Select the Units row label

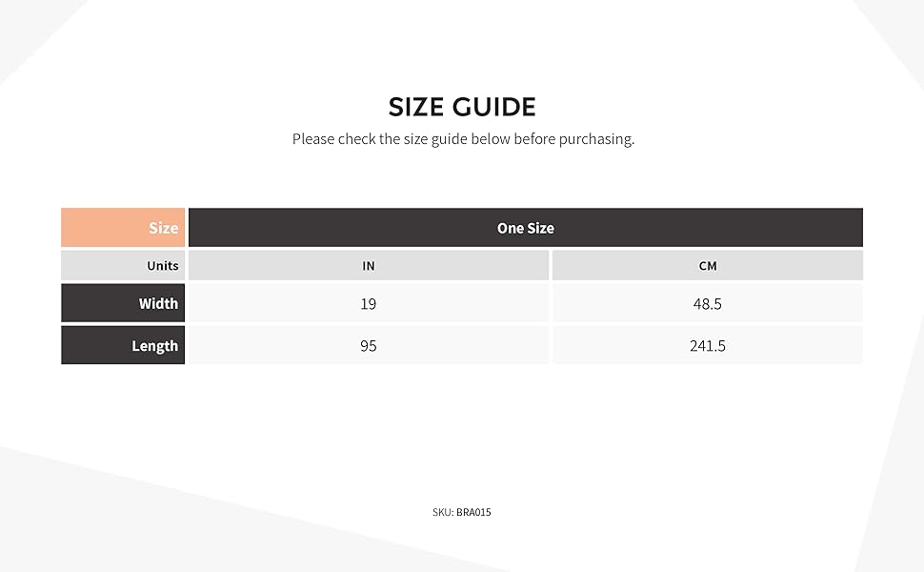tap(124, 266)
